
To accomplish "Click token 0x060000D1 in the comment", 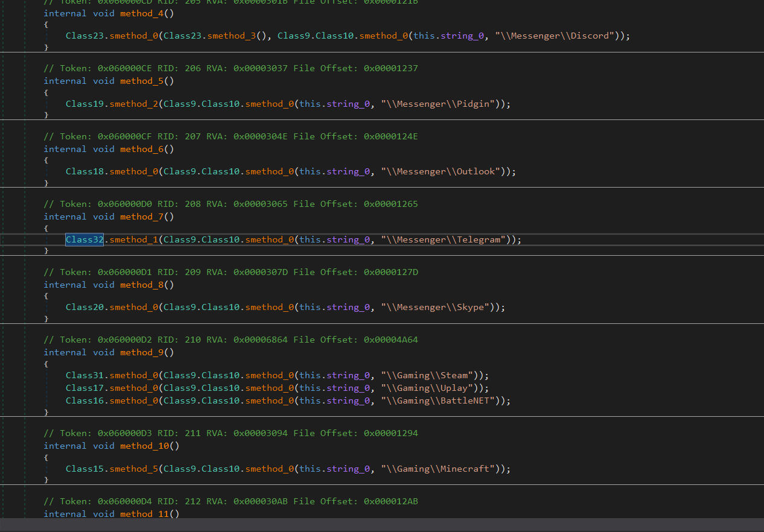I will click(x=124, y=272).
